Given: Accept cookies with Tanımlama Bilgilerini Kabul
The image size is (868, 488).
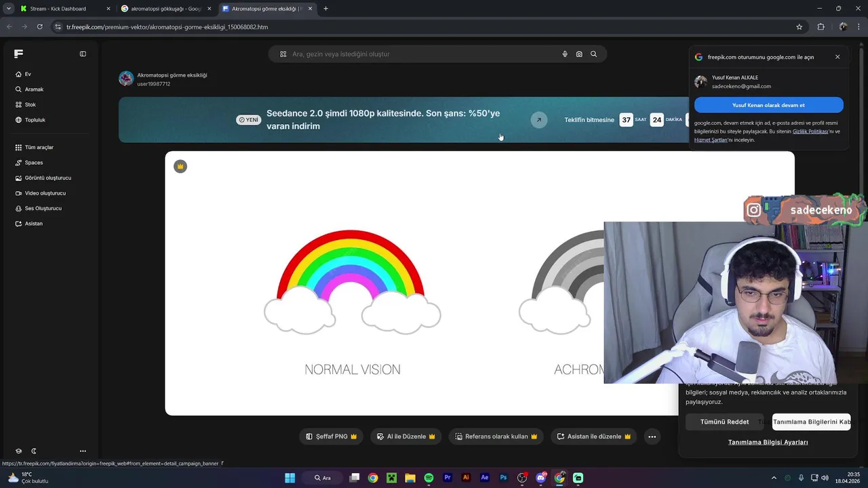Looking at the screenshot, I should point(811,422).
